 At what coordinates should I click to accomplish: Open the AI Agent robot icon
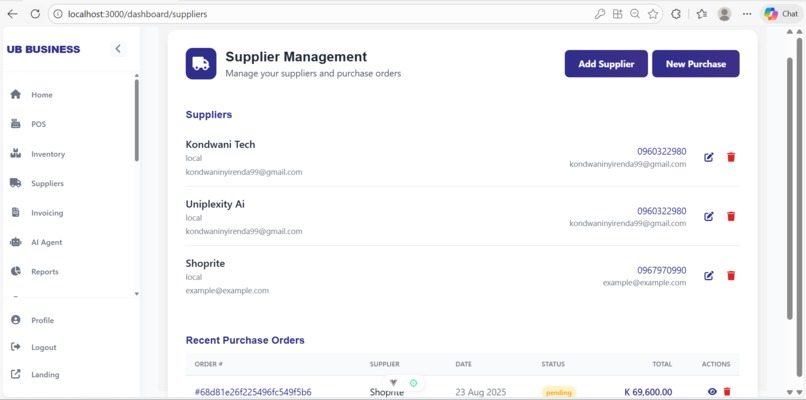click(x=15, y=242)
